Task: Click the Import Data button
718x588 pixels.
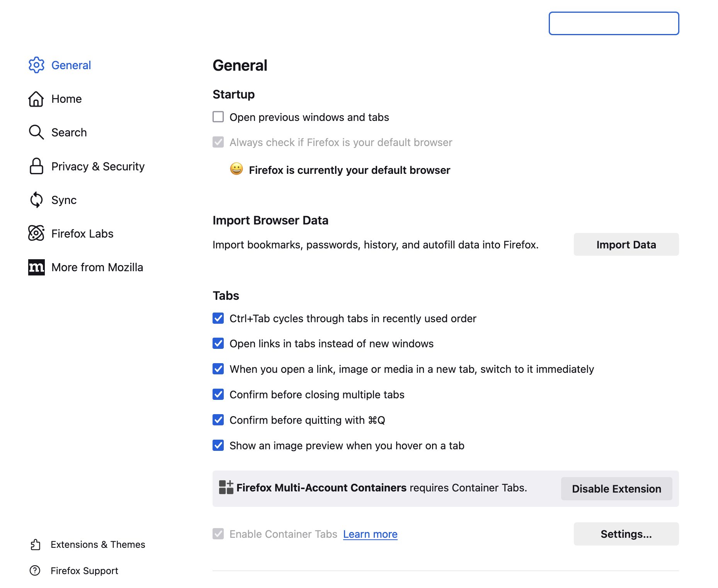Action: pyautogui.click(x=626, y=244)
